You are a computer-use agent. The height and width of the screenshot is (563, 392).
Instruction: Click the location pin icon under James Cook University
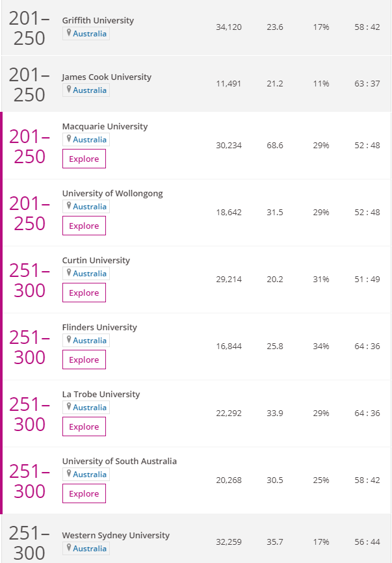pyautogui.click(x=68, y=90)
